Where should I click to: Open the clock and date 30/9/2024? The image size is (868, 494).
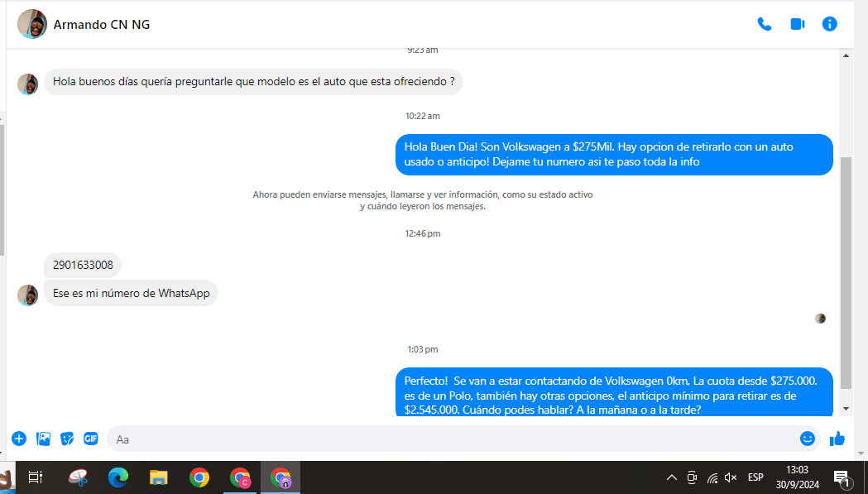pyautogui.click(x=797, y=477)
